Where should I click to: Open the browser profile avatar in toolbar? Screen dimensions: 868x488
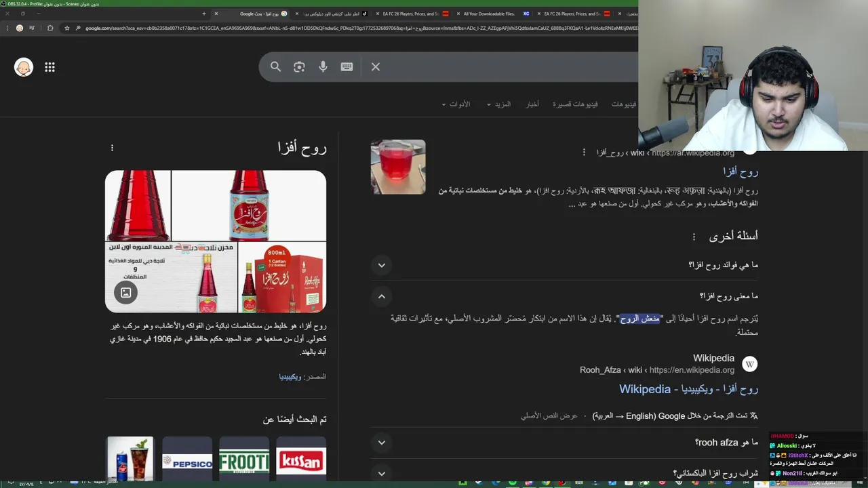click(19, 28)
